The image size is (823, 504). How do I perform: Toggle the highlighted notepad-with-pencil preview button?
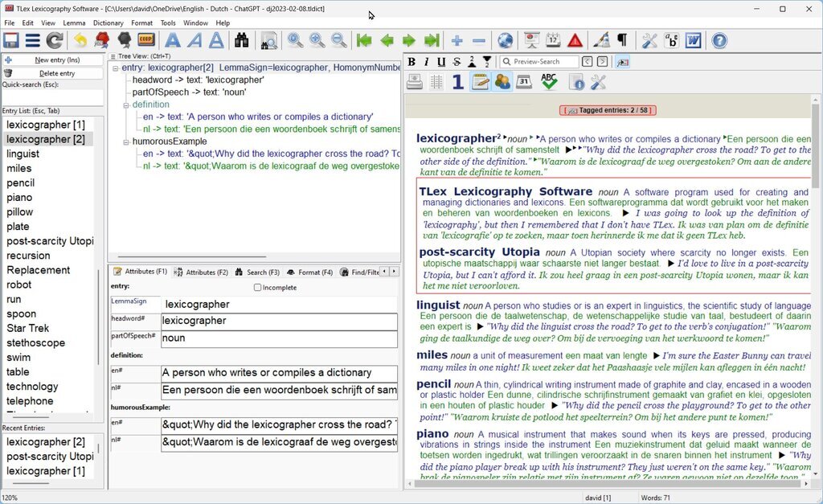pyautogui.click(x=481, y=82)
